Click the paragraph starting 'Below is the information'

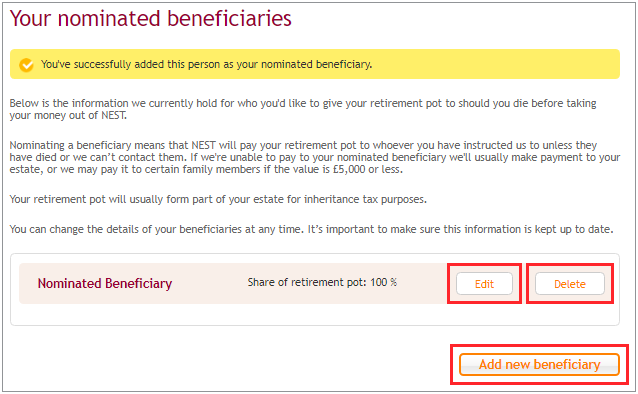(303, 109)
